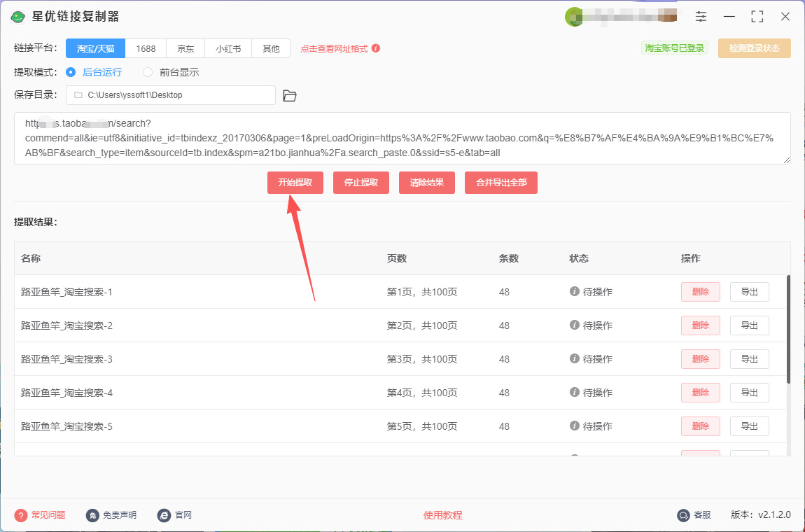Click the save directory path field
This screenshot has height=532, width=805.
[x=170, y=95]
